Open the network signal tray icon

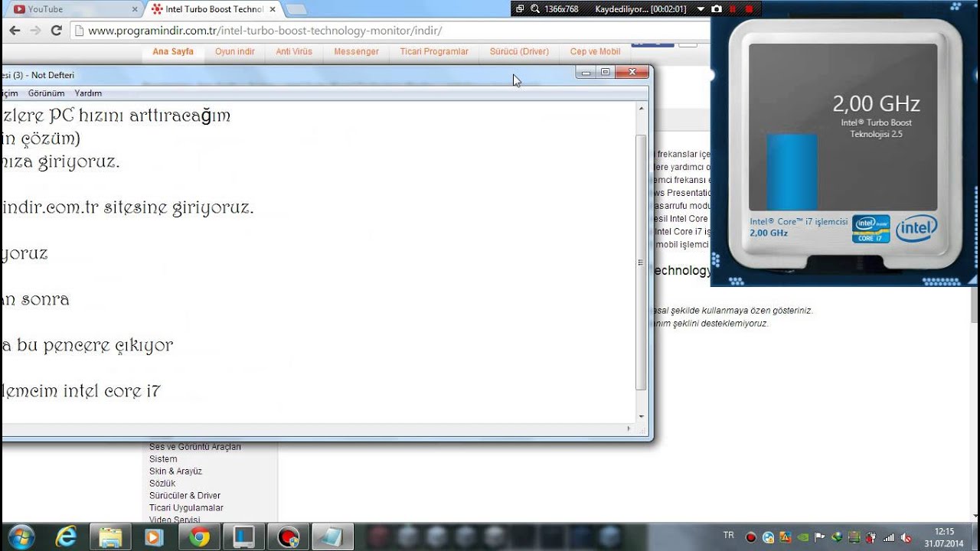coord(889,537)
